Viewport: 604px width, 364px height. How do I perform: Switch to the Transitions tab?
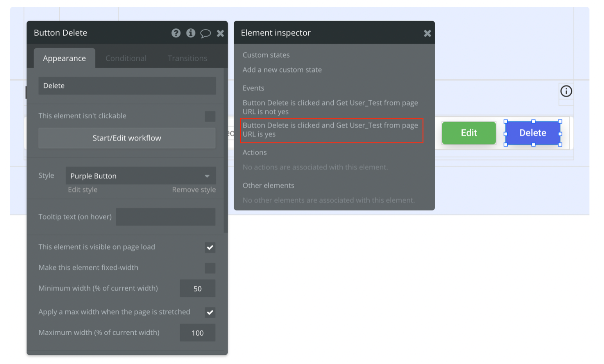tap(187, 58)
